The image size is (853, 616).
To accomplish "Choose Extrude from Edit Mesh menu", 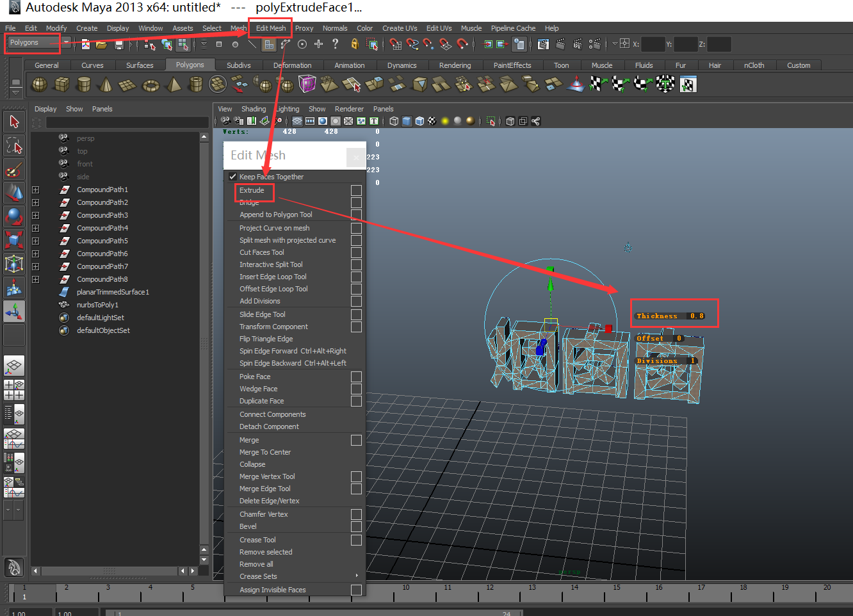I will coord(252,190).
